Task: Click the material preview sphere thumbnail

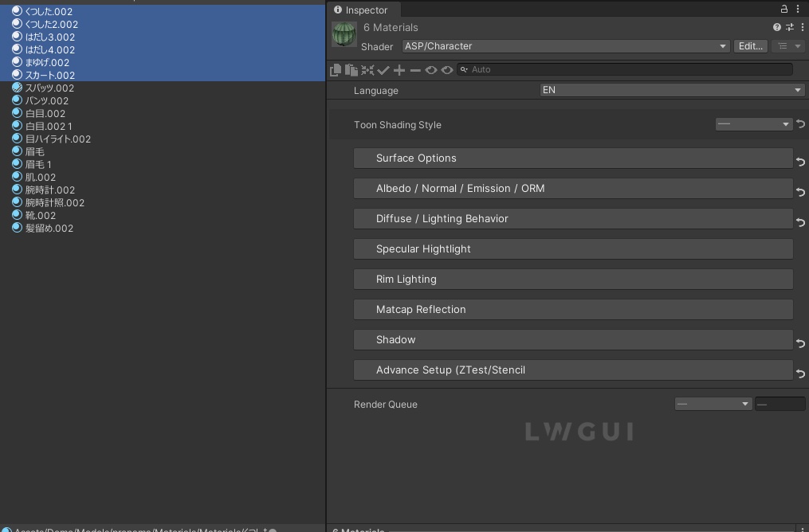Action: pyautogui.click(x=344, y=34)
